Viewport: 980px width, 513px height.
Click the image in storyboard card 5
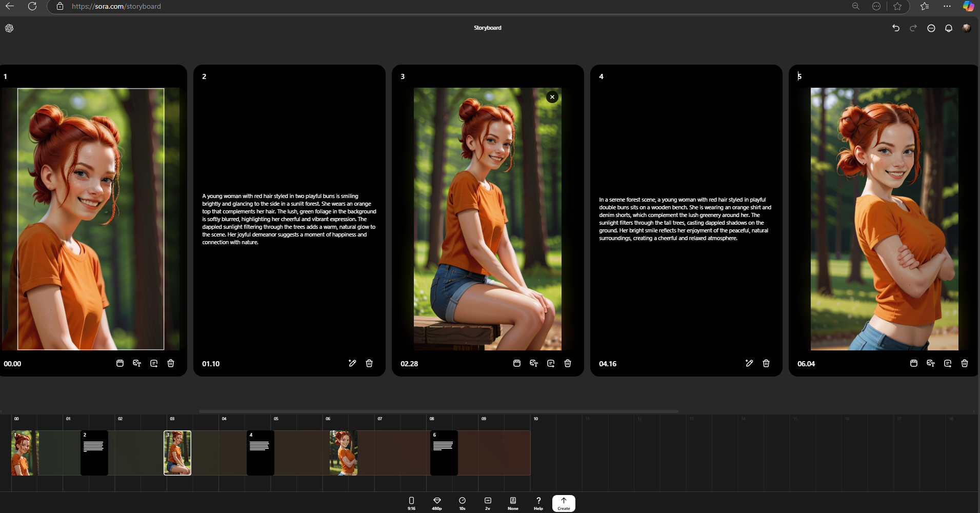[x=884, y=219]
